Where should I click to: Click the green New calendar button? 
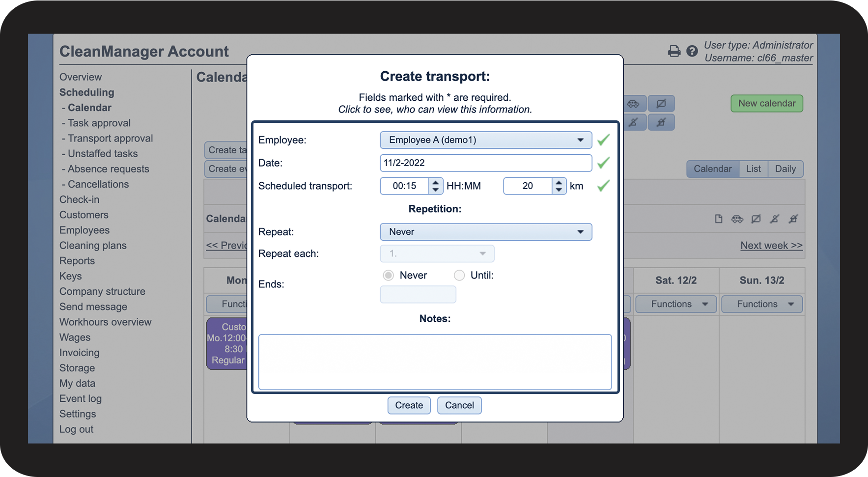click(x=767, y=104)
